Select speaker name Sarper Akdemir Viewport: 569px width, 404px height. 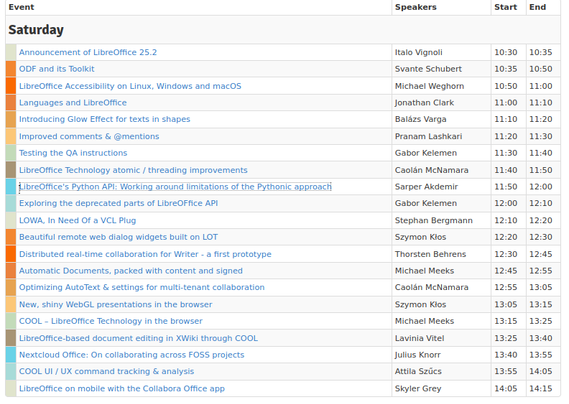(426, 187)
